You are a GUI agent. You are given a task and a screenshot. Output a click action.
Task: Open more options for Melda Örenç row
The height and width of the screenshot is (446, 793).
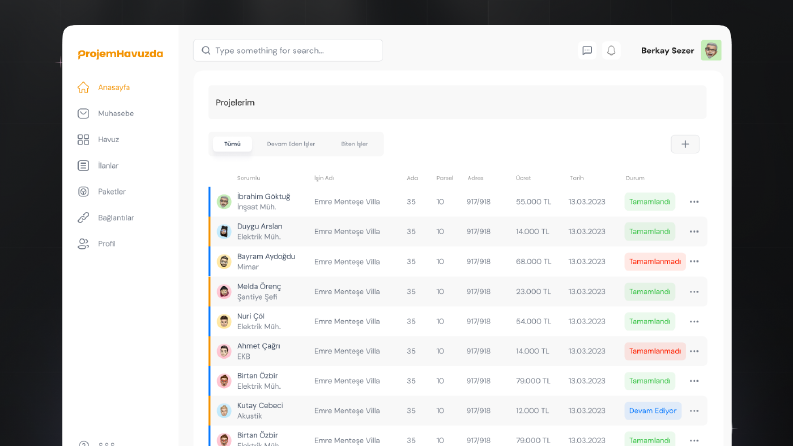[x=694, y=292]
